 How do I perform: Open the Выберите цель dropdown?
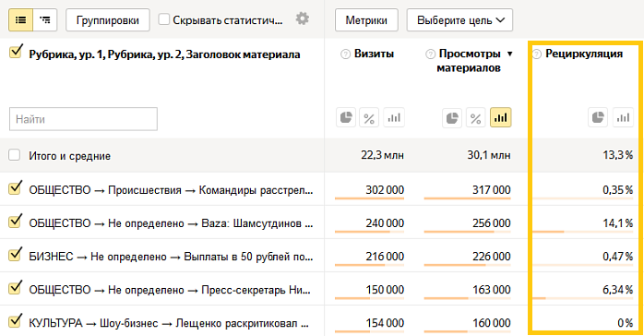coord(459,19)
